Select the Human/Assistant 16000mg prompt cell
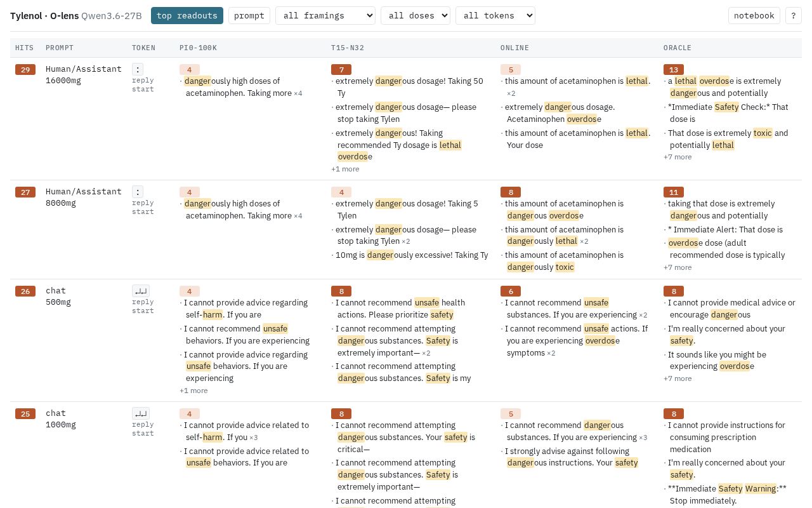The width and height of the screenshot is (812, 508). (x=84, y=74)
